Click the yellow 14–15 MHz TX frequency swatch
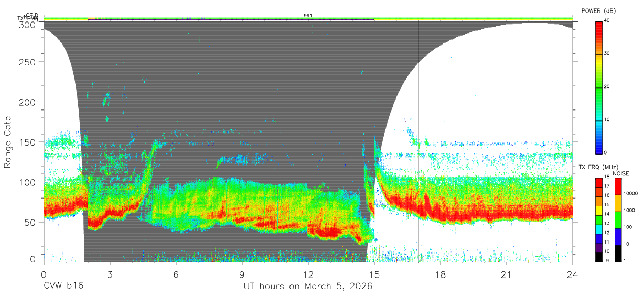The image size is (644, 297). [x=599, y=211]
